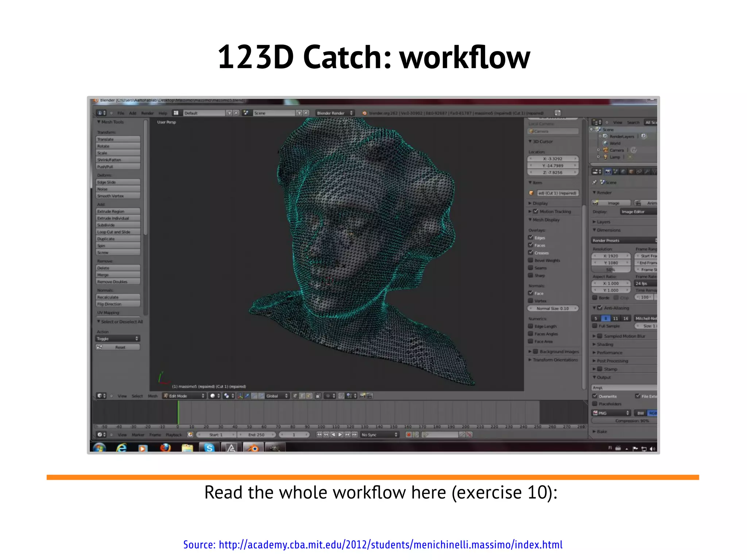Viewport: 747px width, 560px height.
Task: Click the World globe icon in outliner
Action: click(x=606, y=143)
